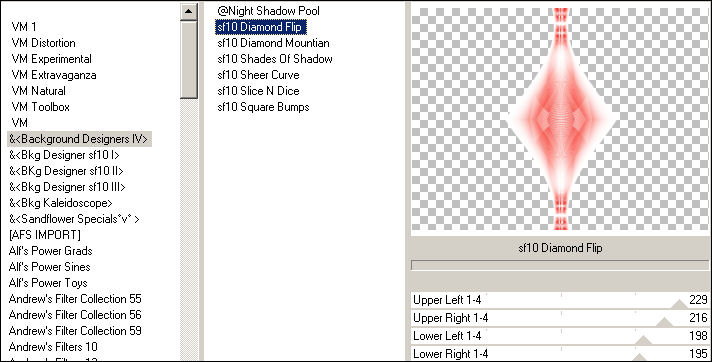Image resolution: width=712 pixels, height=362 pixels.
Task: Open Bkg Kaleidoscope filter category
Action: [x=60, y=203]
